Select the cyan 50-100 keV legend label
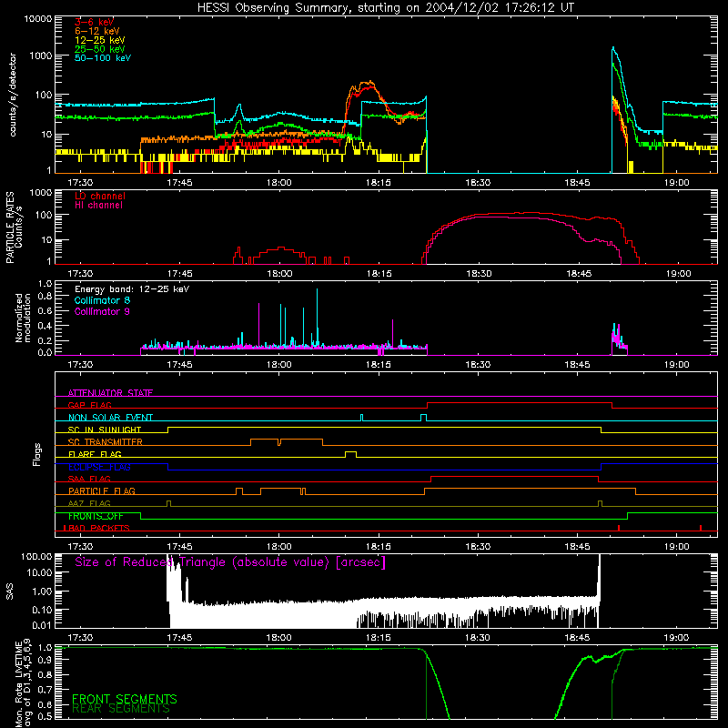The width and height of the screenshot is (728, 728). [103, 58]
